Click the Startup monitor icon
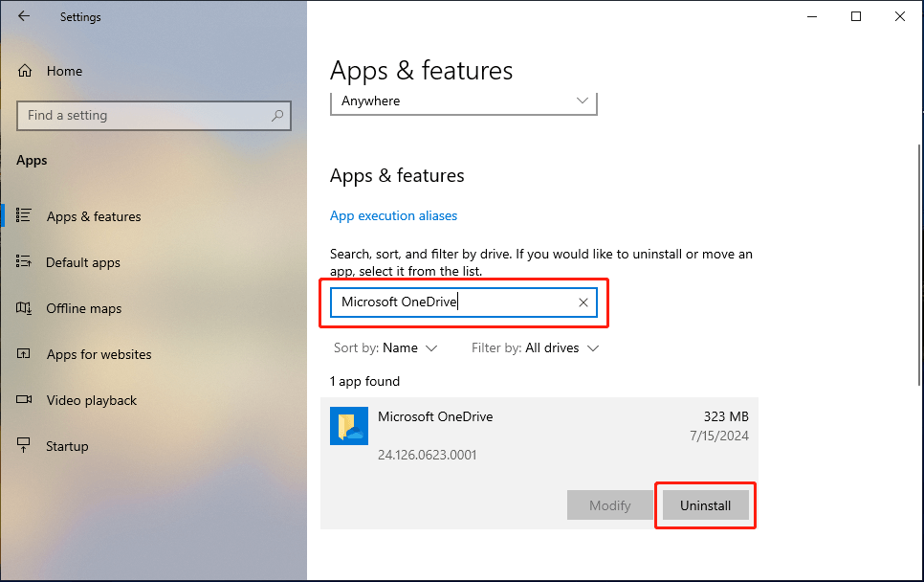This screenshot has width=924, height=582. (24, 445)
